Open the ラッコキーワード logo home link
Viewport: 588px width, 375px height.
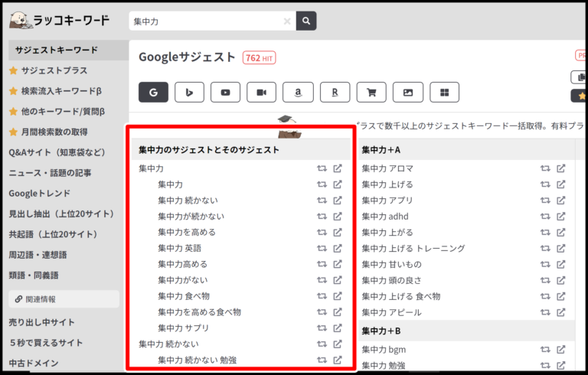(59, 20)
